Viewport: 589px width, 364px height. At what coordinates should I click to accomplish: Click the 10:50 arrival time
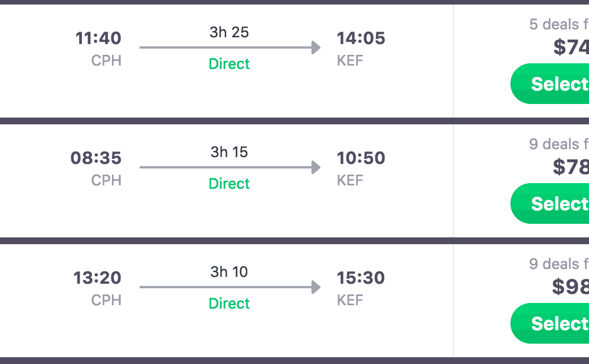(x=361, y=158)
